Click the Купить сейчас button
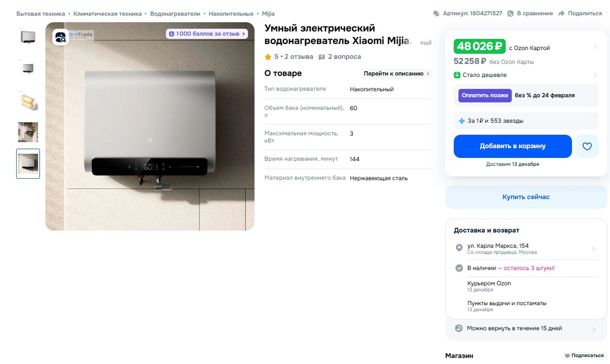The image size is (610, 364). [x=526, y=197]
